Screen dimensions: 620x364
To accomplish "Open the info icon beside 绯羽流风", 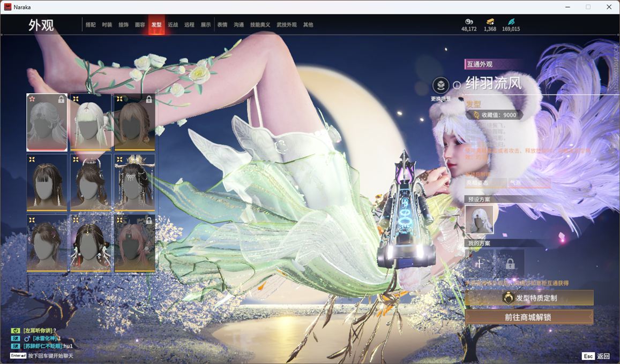I will 457,85.
